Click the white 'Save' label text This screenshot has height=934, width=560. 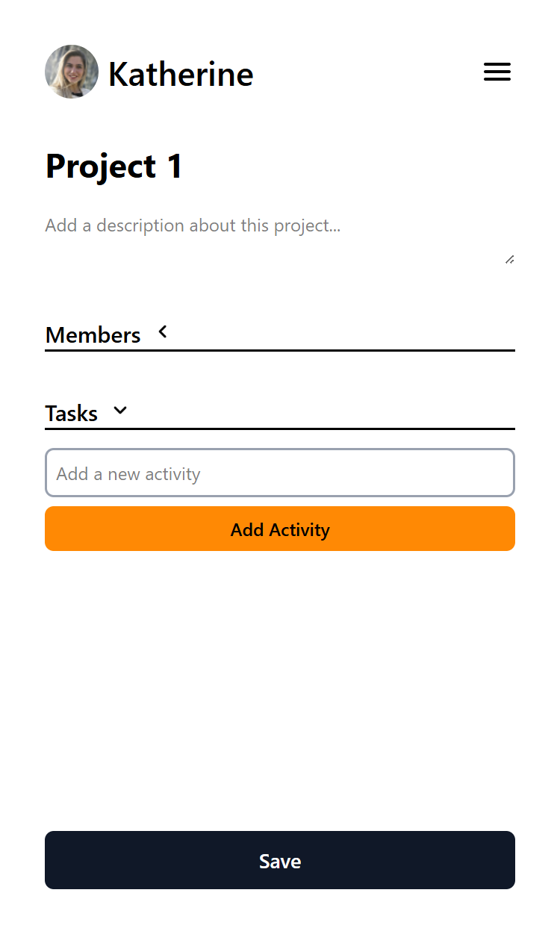(x=280, y=862)
